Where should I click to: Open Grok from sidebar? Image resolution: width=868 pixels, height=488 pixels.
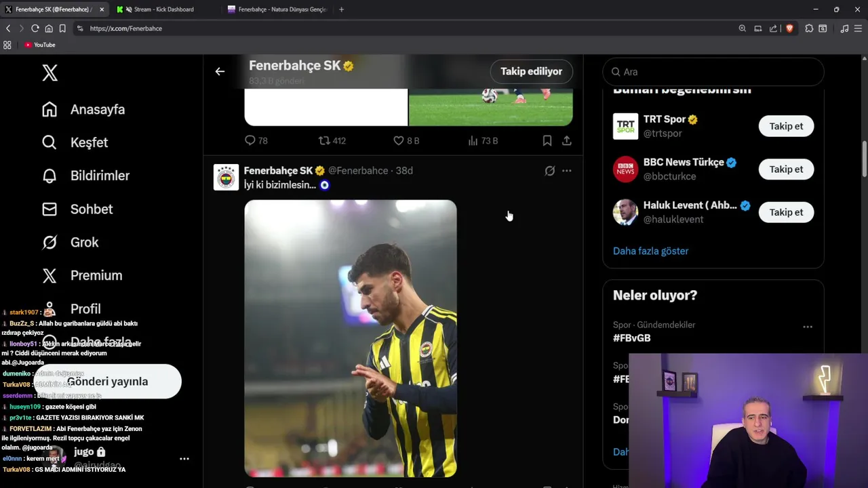click(x=70, y=242)
